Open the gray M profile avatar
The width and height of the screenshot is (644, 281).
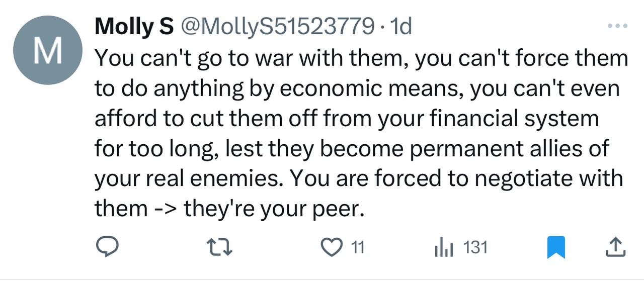(x=47, y=50)
